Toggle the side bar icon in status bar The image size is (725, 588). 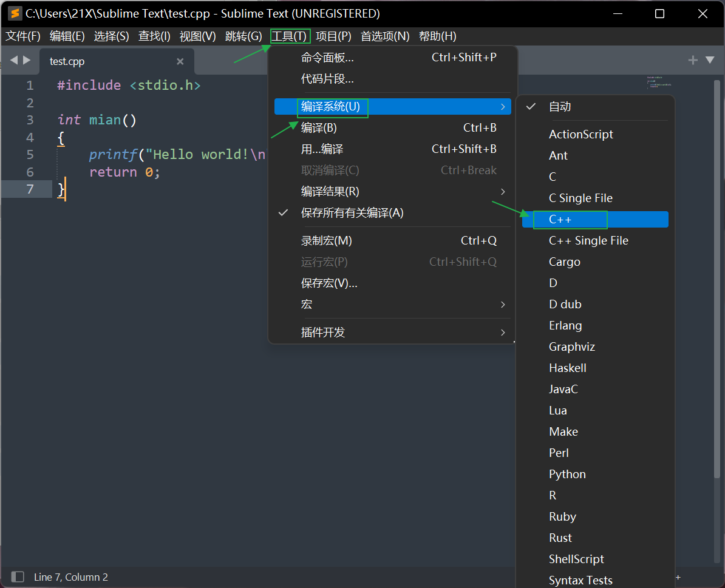pyautogui.click(x=18, y=576)
